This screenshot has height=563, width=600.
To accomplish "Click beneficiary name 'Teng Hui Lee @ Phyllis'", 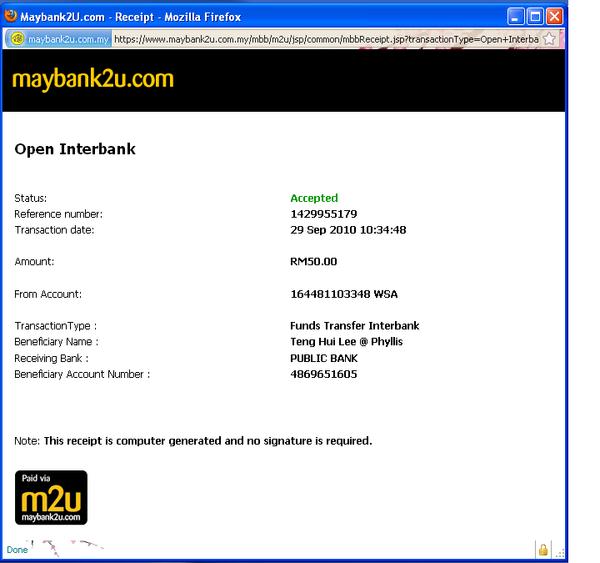I will coord(346,342).
